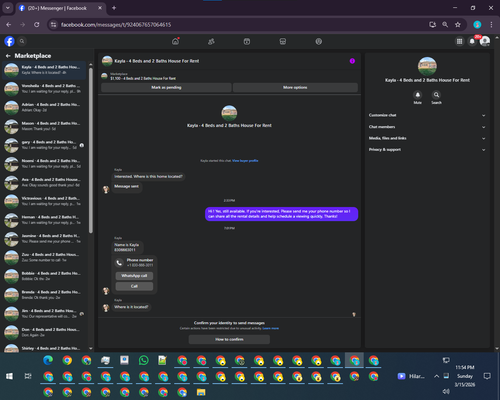Open the account profile picture menu

click(x=485, y=41)
